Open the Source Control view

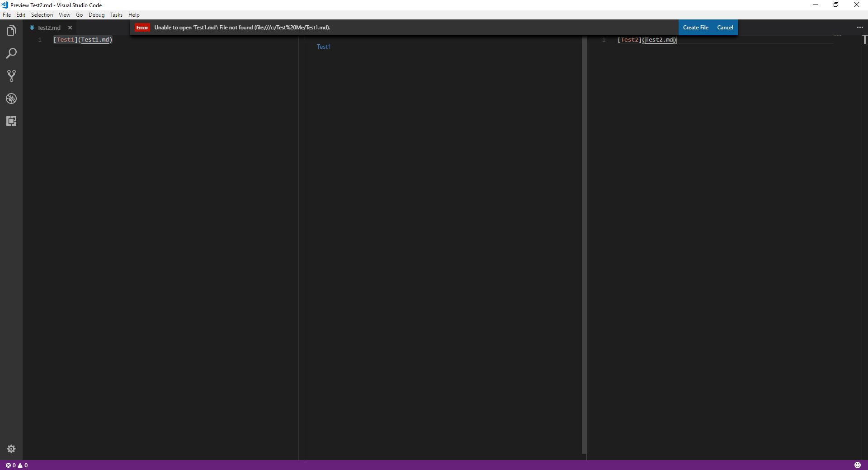tap(11, 76)
